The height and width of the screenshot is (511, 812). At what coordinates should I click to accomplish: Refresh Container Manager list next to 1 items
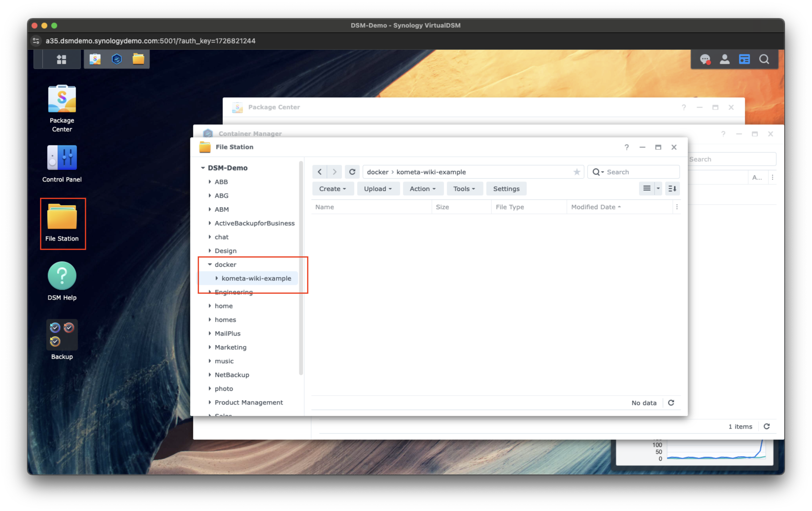point(766,426)
